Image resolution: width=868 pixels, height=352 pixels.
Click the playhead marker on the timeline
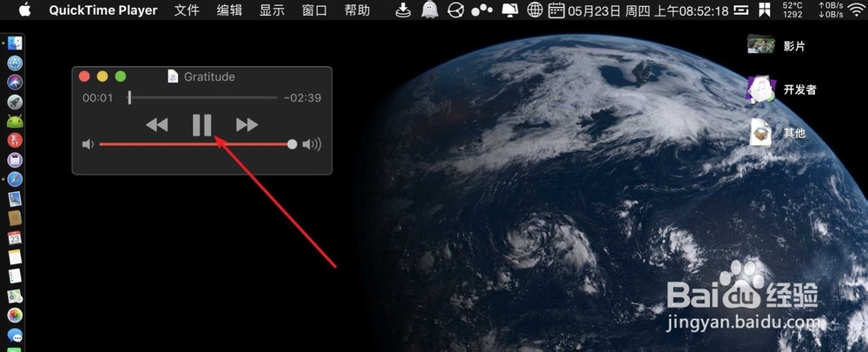129,98
